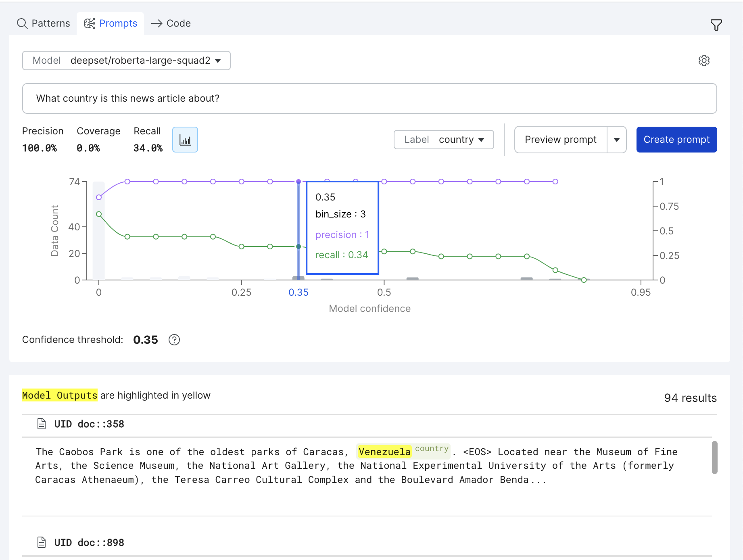The width and height of the screenshot is (743, 560).
Task: Click confidence threshold help question icon
Action: click(174, 340)
